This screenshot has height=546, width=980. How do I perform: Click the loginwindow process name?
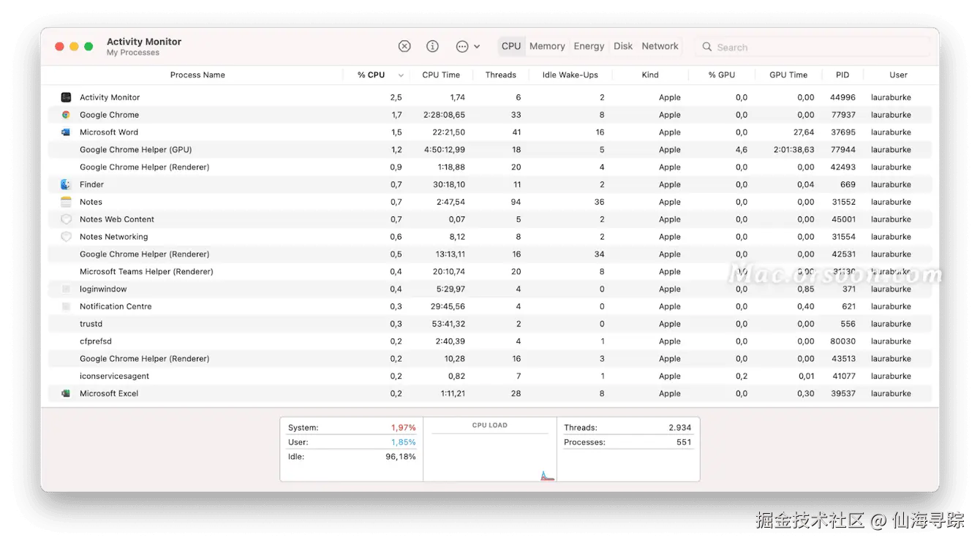(103, 289)
